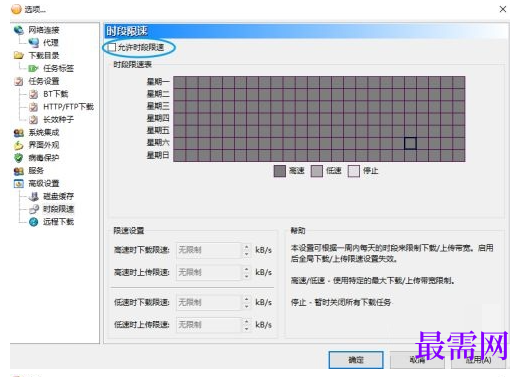Image resolution: width=527 pixels, height=377 pixels.
Task: Click the blue globe 远程下载 icon
Action: point(34,222)
